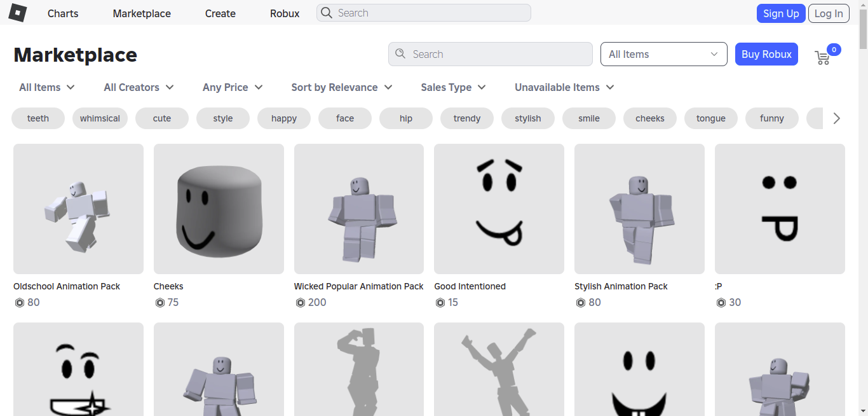Open the Good Intentioned face thumbnail
This screenshot has height=416, width=868.
click(x=499, y=209)
